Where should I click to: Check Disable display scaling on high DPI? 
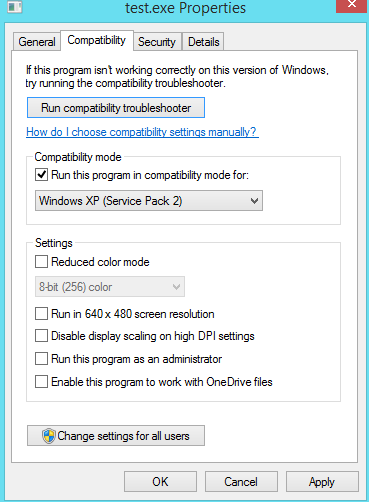pyautogui.click(x=41, y=336)
